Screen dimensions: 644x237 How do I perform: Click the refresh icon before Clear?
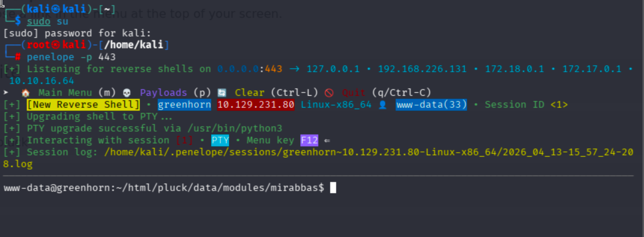point(222,92)
